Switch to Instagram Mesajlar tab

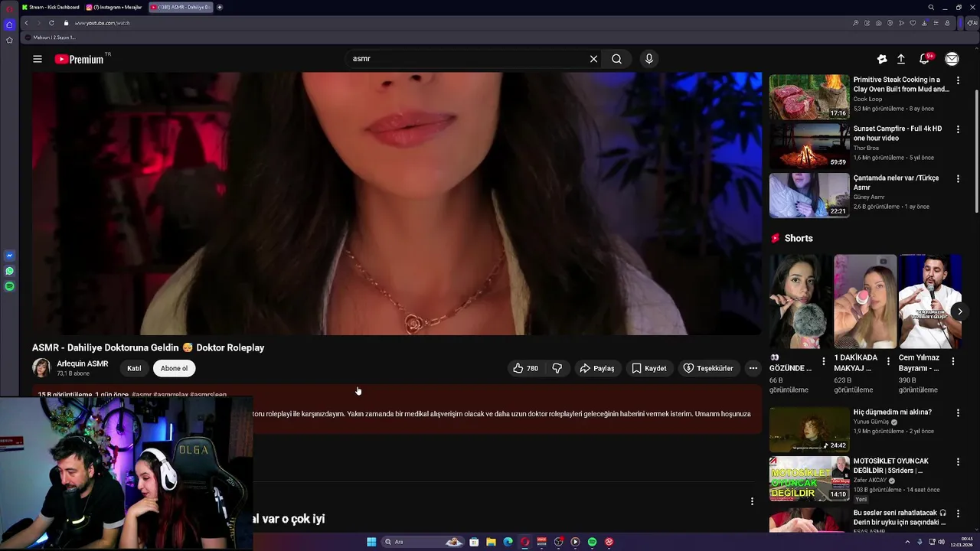point(114,7)
